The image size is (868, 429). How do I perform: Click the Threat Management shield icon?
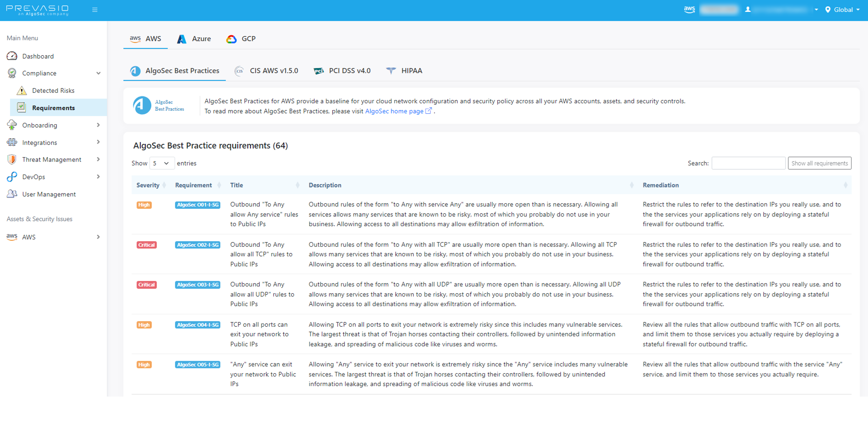pyautogui.click(x=12, y=159)
